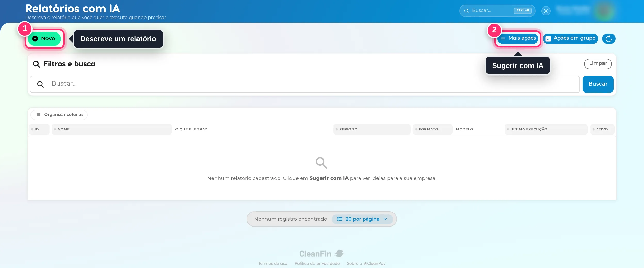This screenshot has width=644, height=268.
Task: Sort by the ATIVO column header
Action: pos(602,129)
